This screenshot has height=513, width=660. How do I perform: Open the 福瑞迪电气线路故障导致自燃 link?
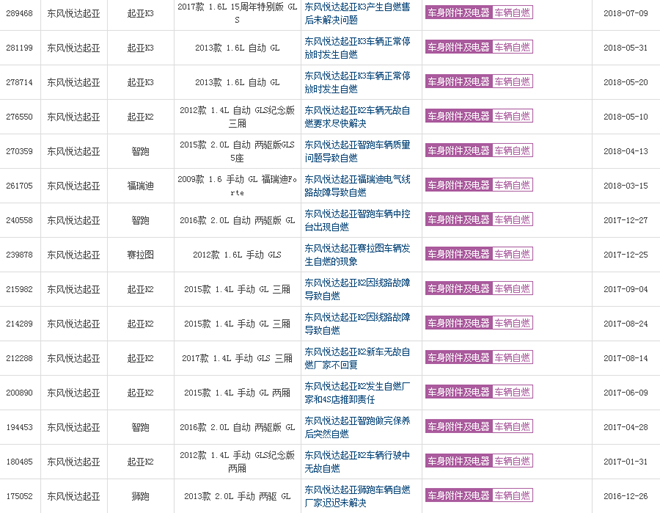357,186
